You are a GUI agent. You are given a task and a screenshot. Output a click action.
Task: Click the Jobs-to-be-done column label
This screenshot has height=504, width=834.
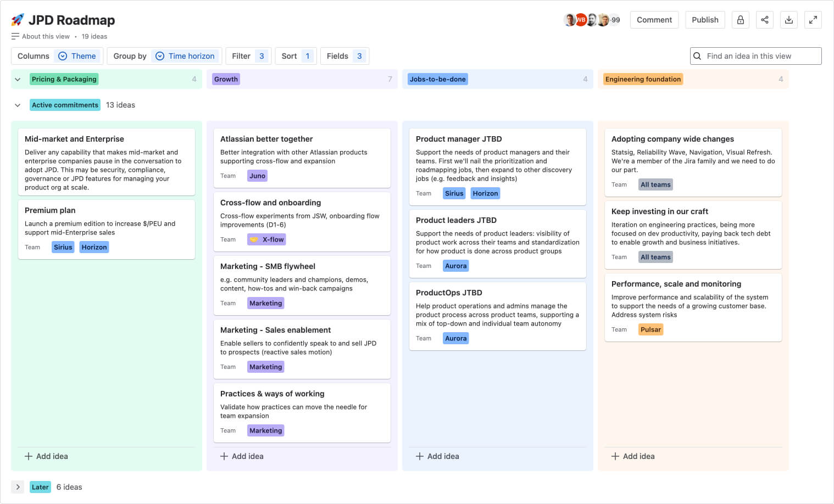click(x=438, y=79)
